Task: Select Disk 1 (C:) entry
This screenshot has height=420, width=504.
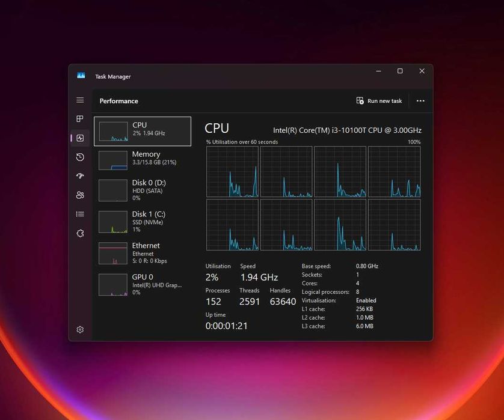Action: [x=143, y=222]
